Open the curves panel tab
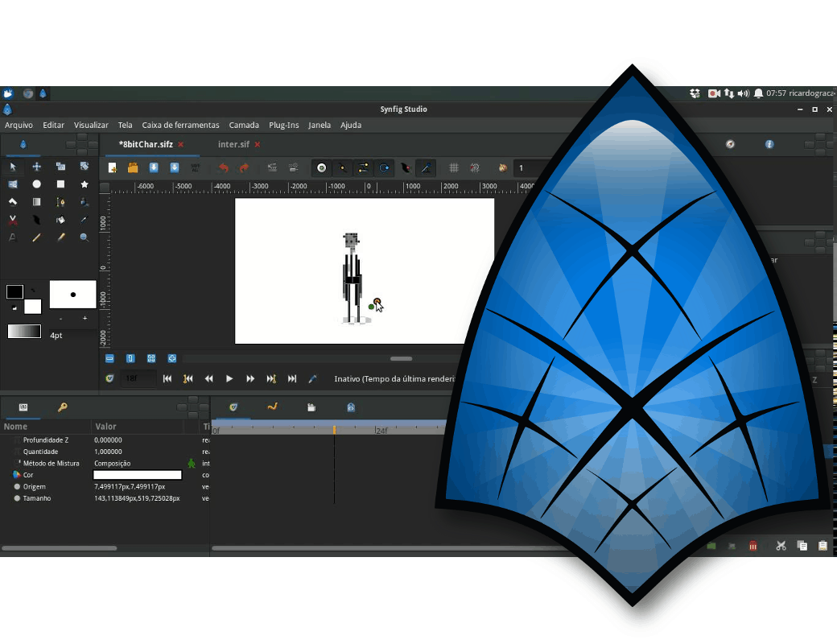Image resolution: width=837 pixels, height=644 pixels. (272, 407)
